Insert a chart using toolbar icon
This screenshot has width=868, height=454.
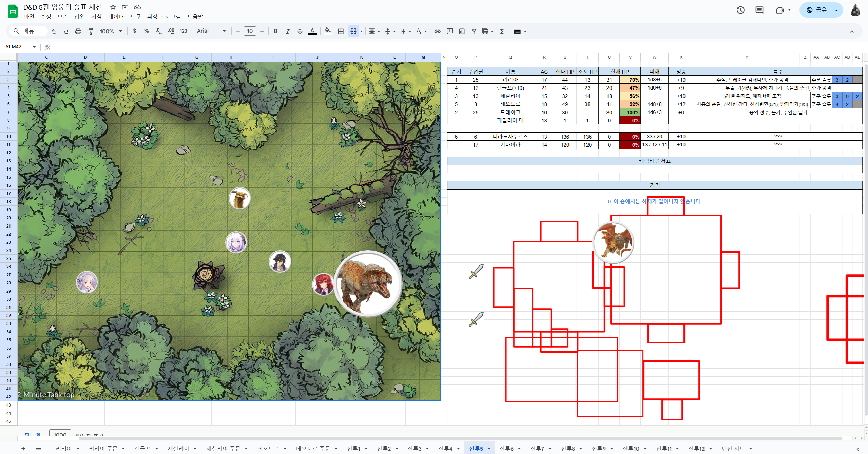[x=462, y=31]
